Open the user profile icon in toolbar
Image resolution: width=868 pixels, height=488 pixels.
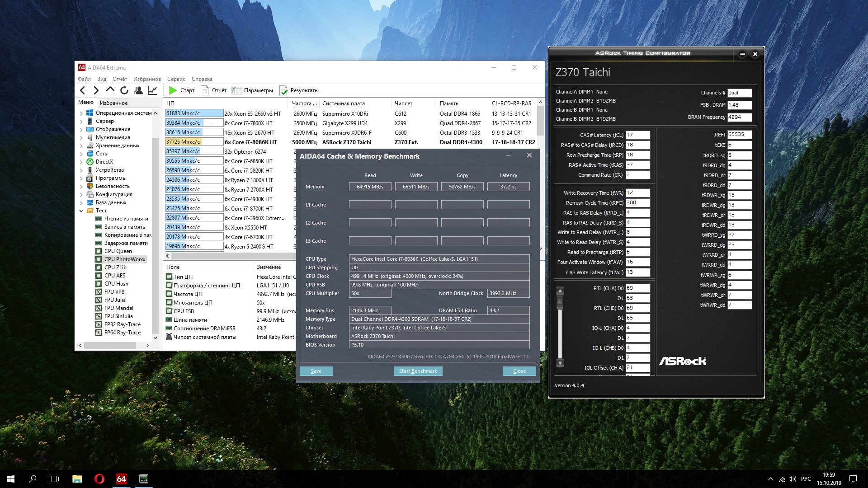click(138, 90)
